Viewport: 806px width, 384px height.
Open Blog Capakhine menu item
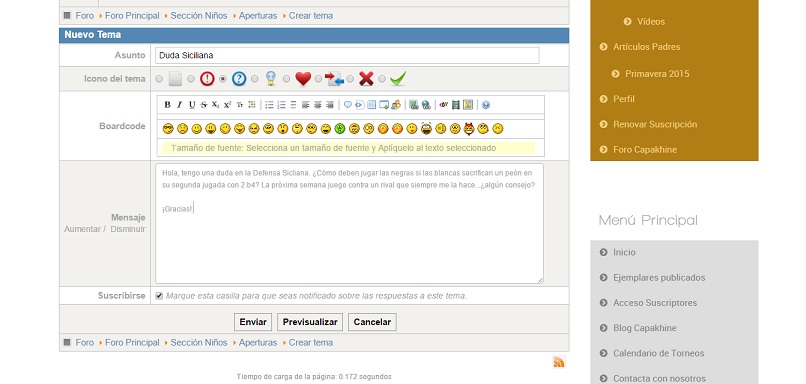pyautogui.click(x=645, y=328)
